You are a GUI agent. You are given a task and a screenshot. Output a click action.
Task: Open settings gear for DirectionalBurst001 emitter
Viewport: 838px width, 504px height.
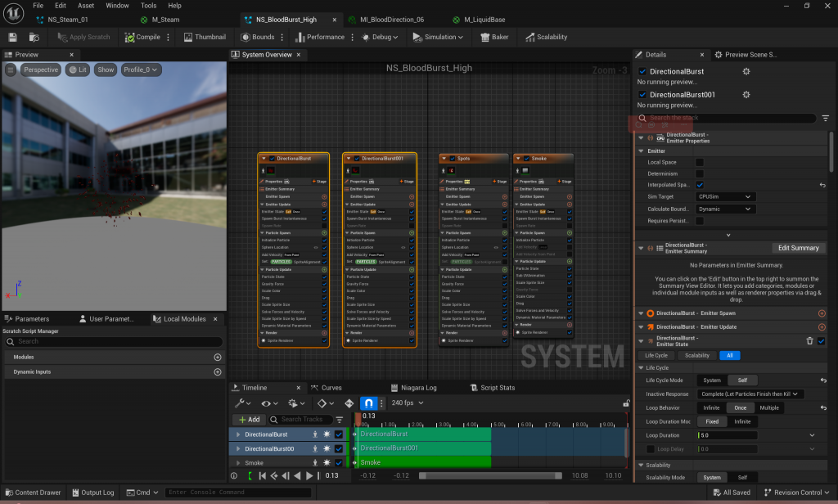pos(746,95)
